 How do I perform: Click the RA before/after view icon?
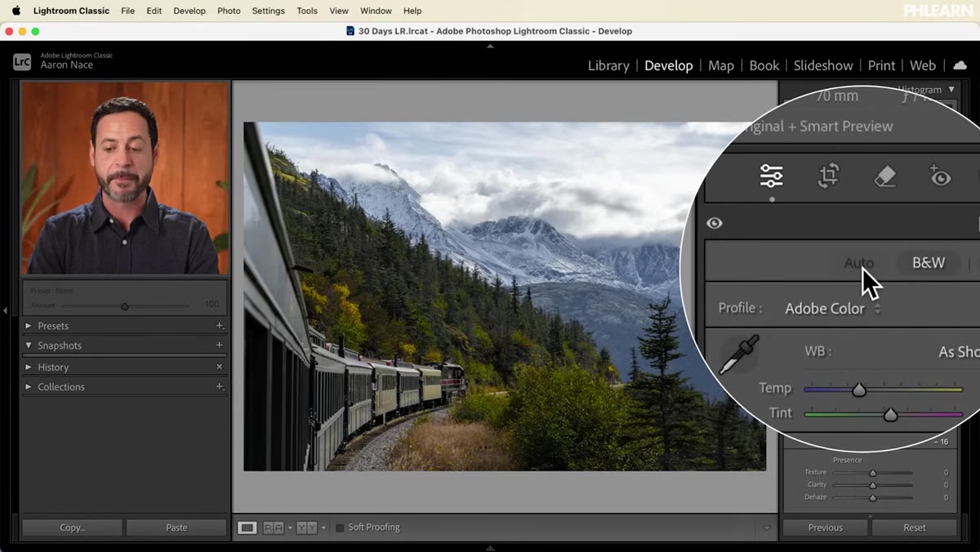pyautogui.click(x=273, y=528)
